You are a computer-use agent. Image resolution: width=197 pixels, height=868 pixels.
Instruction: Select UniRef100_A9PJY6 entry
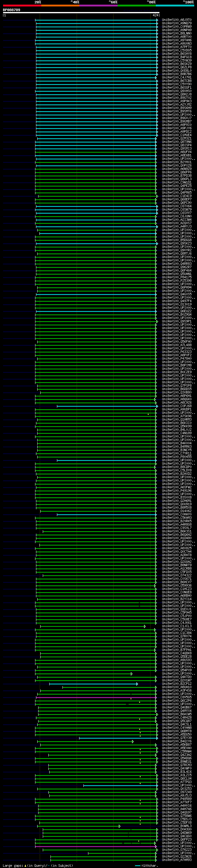(177, 128)
